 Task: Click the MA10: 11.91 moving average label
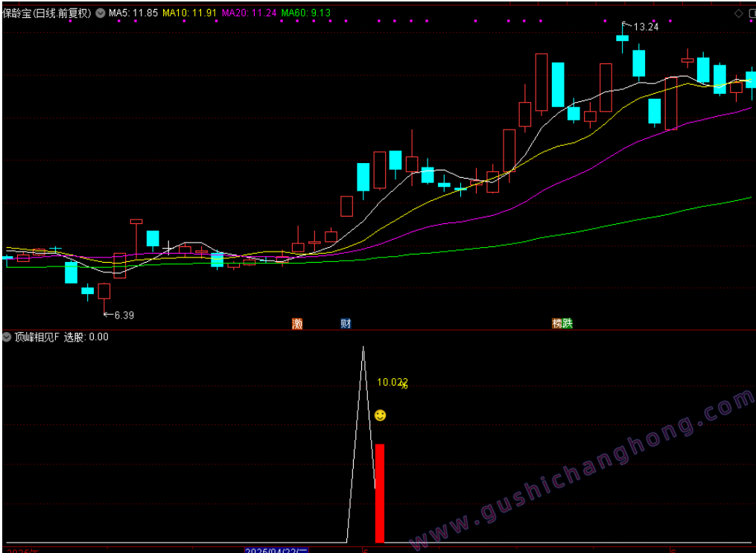coord(189,13)
